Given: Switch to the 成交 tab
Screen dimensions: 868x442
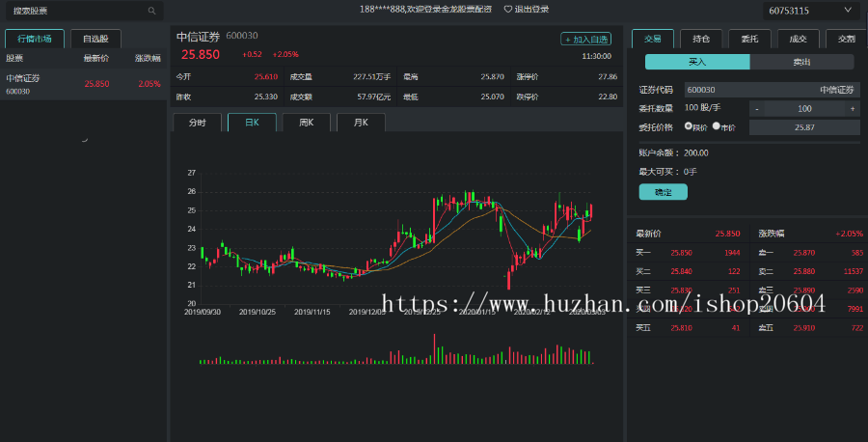Looking at the screenshot, I should point(798,39).
